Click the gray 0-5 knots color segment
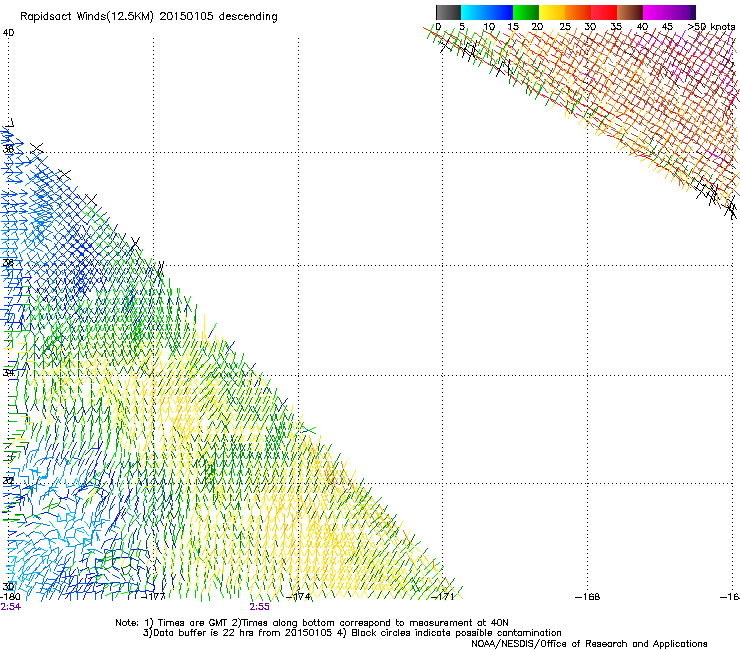The image size is (740, 650). (x=448, y=12)
